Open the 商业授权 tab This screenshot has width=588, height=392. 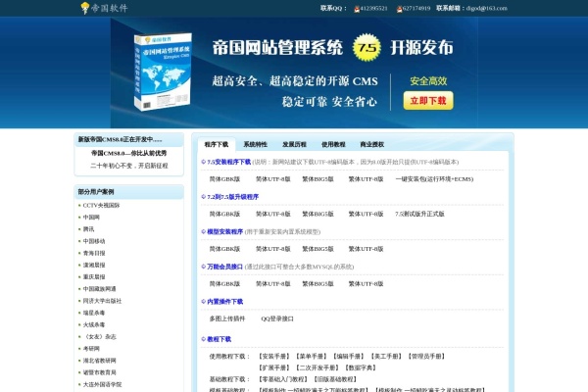point(372,144)
